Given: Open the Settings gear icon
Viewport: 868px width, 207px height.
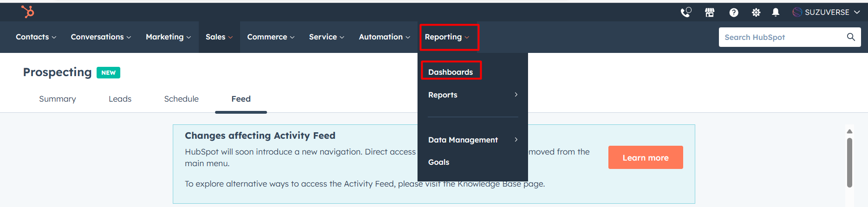Looking at the screenshot, I should pyautogui.click(x=756, y=13).
